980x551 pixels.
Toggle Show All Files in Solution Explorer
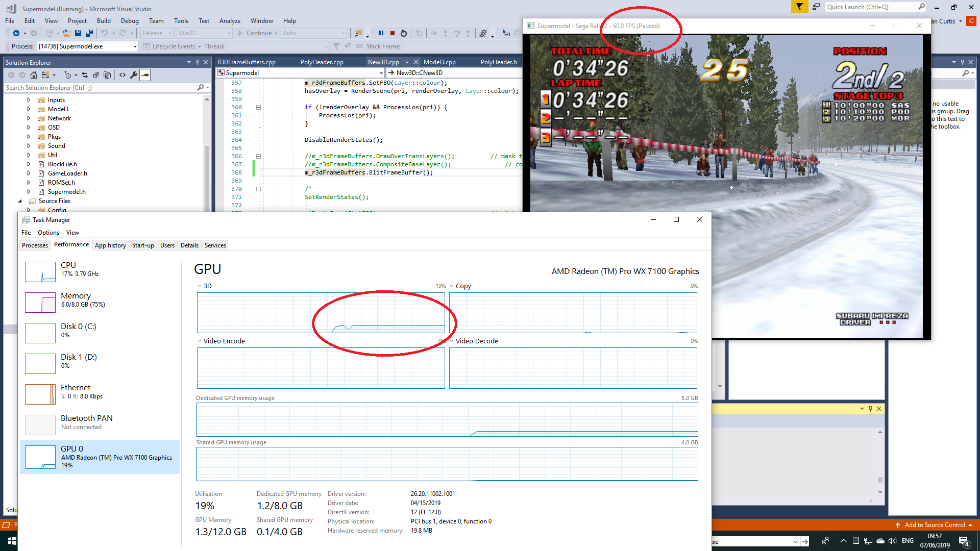(107, 75)
